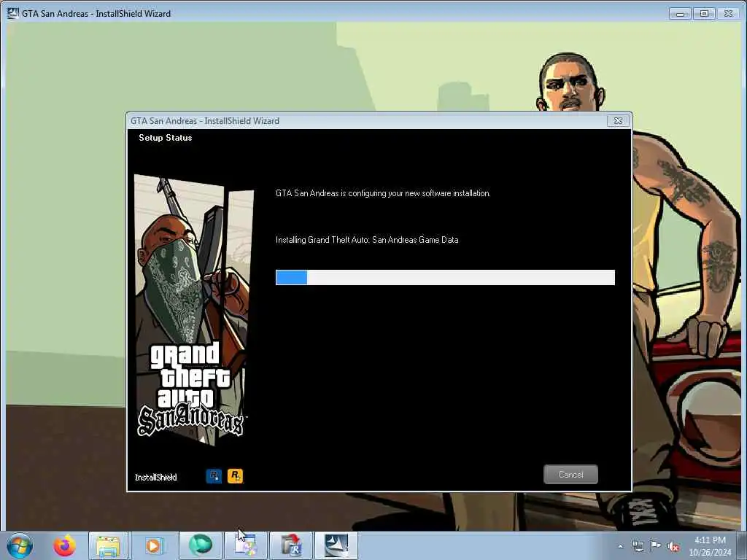The height and width of the screenshot is (560, 747).
Task: Click the GTA San Andreas cover art image
Action: coord(193,309)
